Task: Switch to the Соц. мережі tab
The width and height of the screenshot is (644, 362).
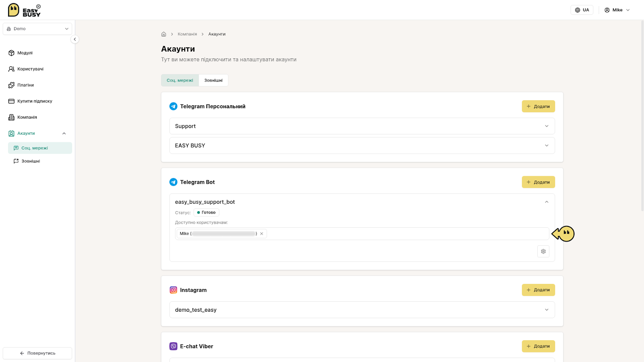Action: [x=180, y=80]
